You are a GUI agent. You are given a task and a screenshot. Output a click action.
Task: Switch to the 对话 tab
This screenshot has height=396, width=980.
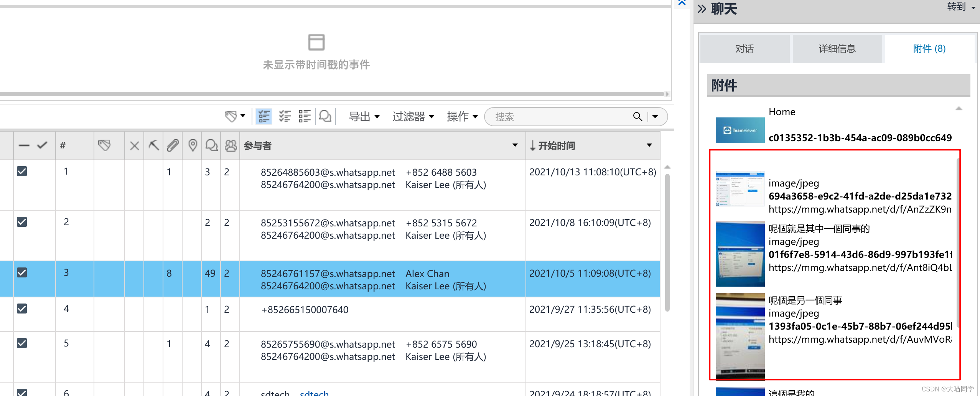tap(744, 49)
